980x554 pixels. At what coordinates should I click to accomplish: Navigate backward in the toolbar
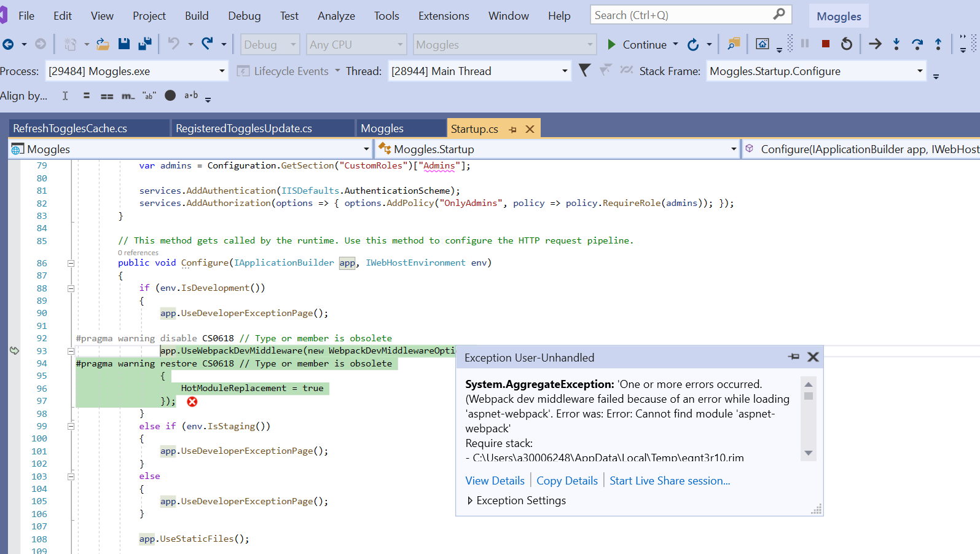coord(8,44)
